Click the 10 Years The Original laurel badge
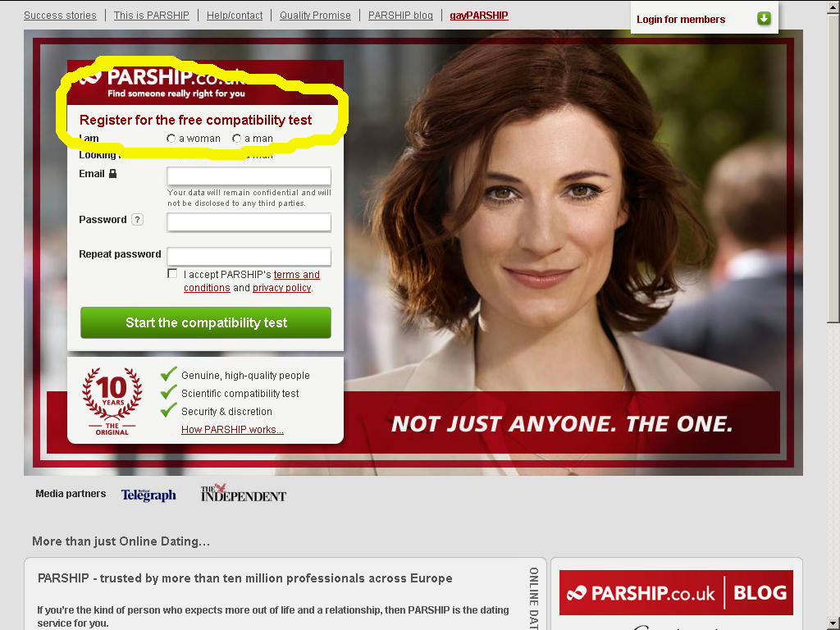The height and width of the screenshot is (630, 840). pos(112,401)
